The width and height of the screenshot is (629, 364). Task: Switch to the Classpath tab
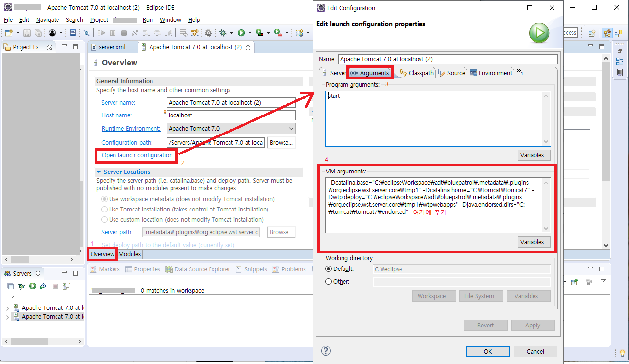[417, 73]
